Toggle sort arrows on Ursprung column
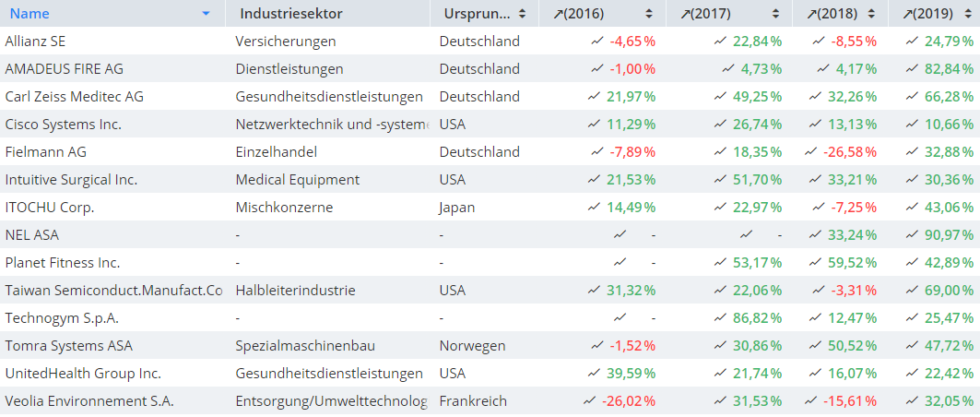This screenshot has height=417, width=980. point(523,14)
